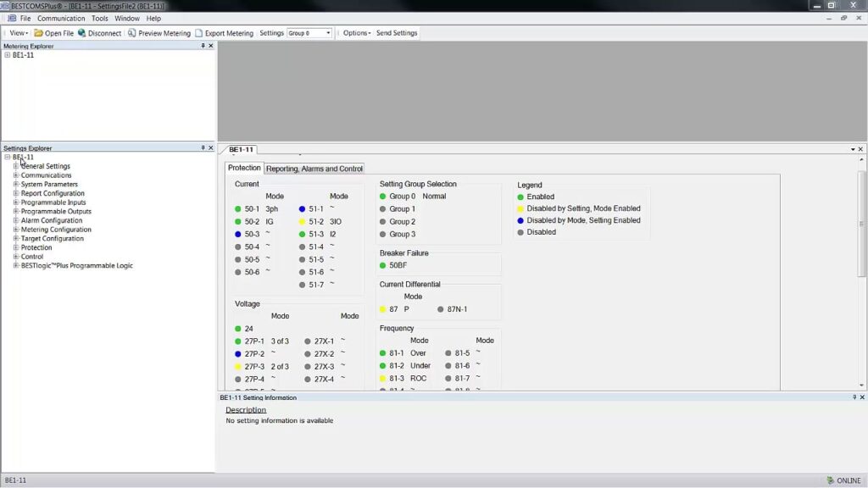This screenshot has height=488, width=868.
Task: Open the Options dropdown menu
Action: tap(356, 33)
